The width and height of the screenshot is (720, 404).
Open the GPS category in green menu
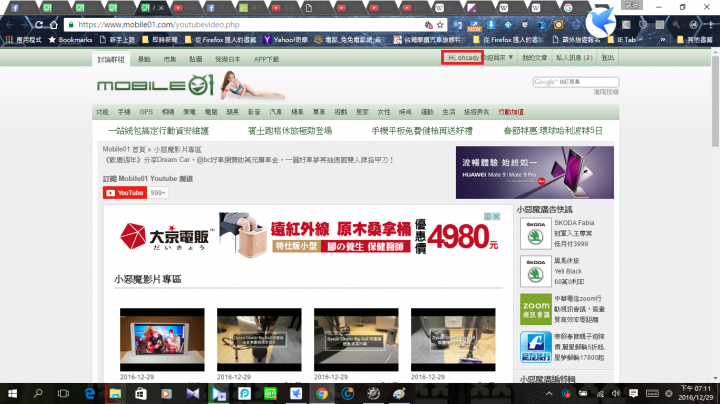point(146,112)
